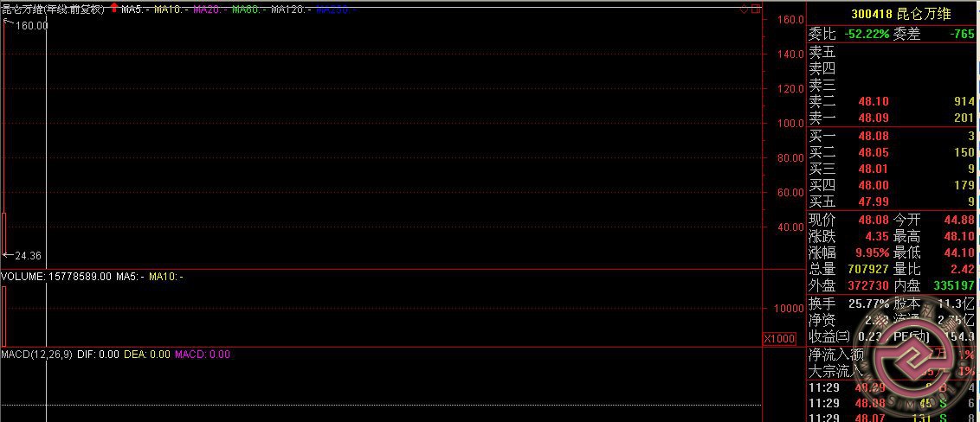
Task: Click stock code 300418 header
Action: pyautogui.click(x=871, y=14)
